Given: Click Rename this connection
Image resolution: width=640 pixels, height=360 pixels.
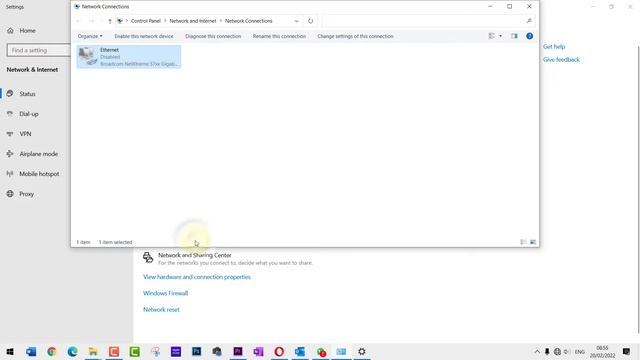Looking at the screenshot, I should 279,36.
